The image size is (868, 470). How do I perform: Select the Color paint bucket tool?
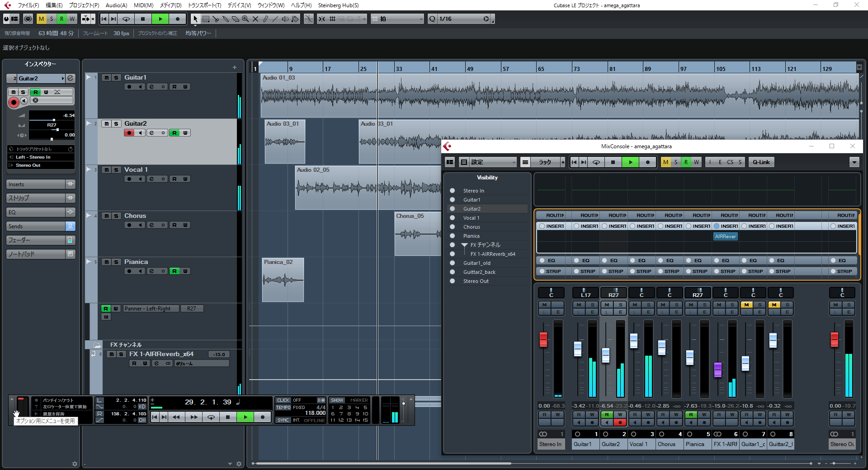pos(295,19)
